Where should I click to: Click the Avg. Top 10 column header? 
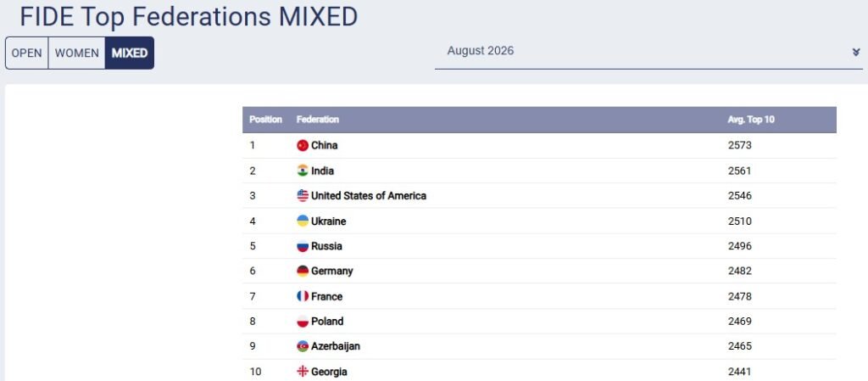pyautogui.click(x=751, y=120)
